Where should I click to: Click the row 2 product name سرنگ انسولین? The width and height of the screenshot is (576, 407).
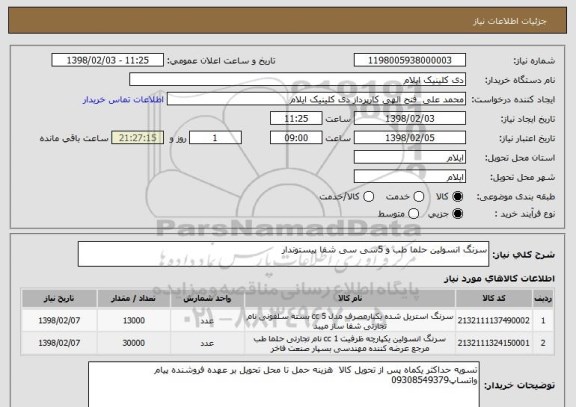pyautogui.click(x=350, y=343)
